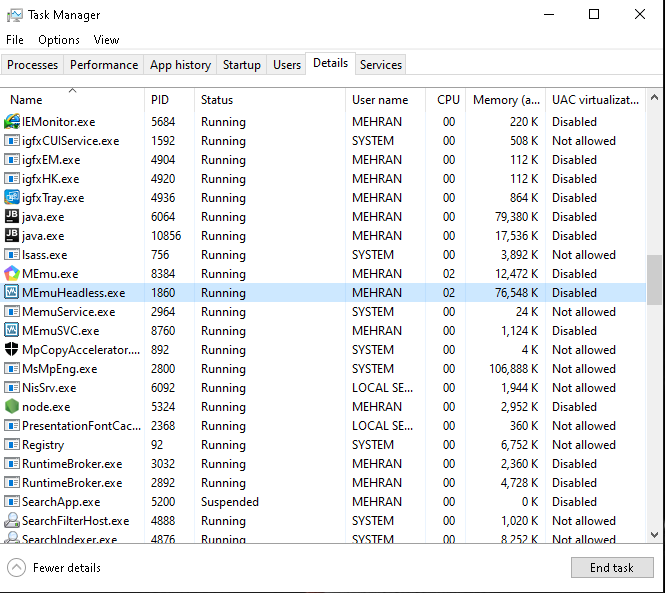Sort by the Memory column header
Screen dimensions: 665x593
(506, 100)
